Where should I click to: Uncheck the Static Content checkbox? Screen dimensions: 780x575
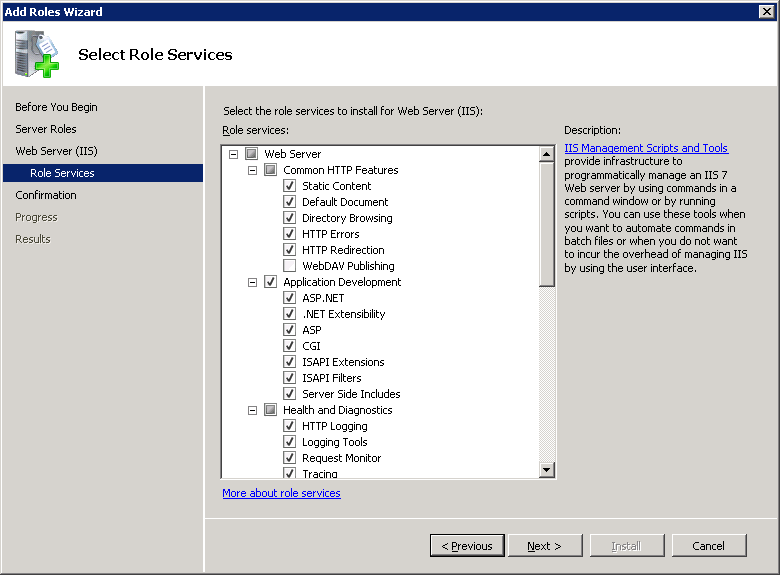click(290, 186)
